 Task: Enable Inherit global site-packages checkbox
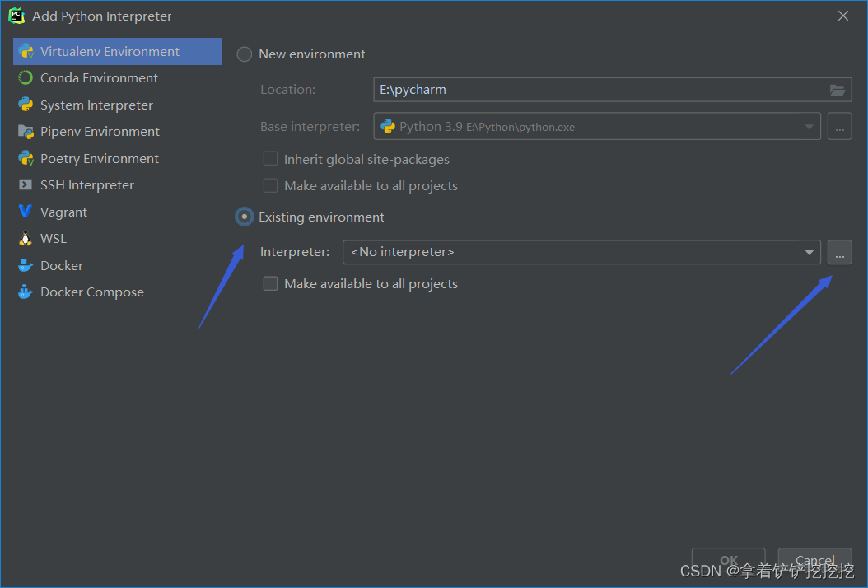click(x=270, y=159)
